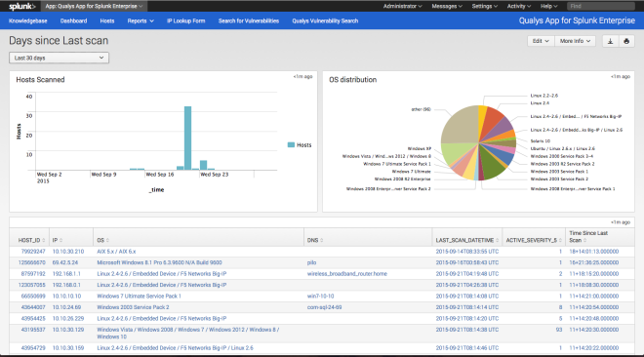This screenshot has width=644, height=357.
Task: Click Windows 7 Ultimate pie legend label
Action: tap(412, 172)
